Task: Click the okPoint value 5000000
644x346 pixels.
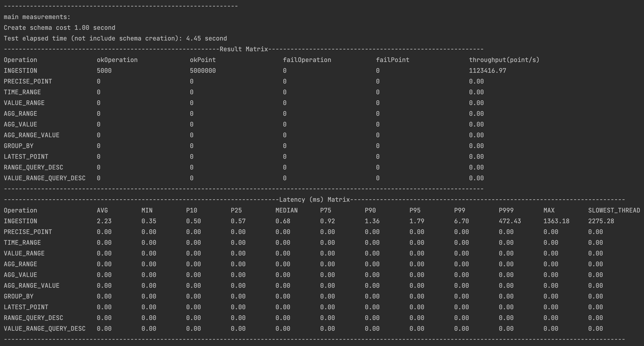Action: (x=203, y=71)
